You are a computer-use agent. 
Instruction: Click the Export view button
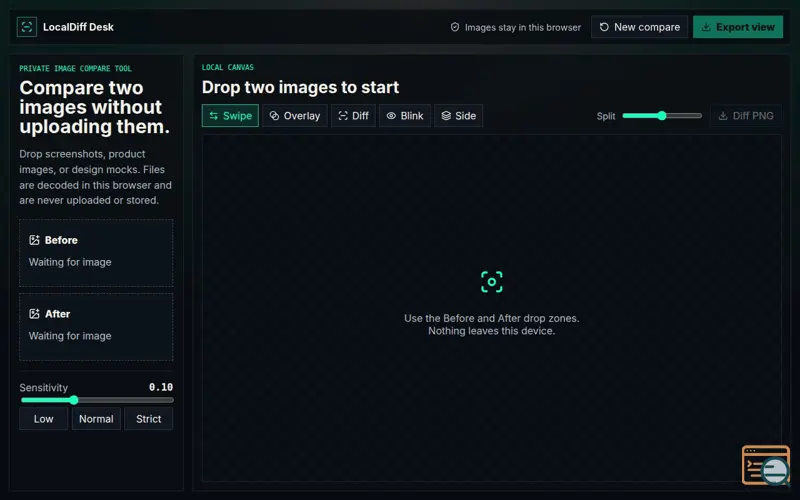738,27
